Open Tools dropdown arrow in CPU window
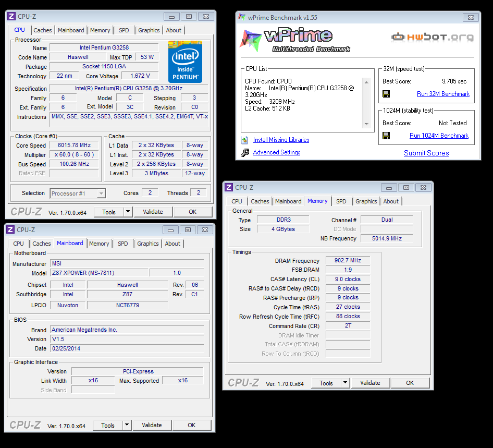The width and height of the screenshot is (493, 448). 128,212
